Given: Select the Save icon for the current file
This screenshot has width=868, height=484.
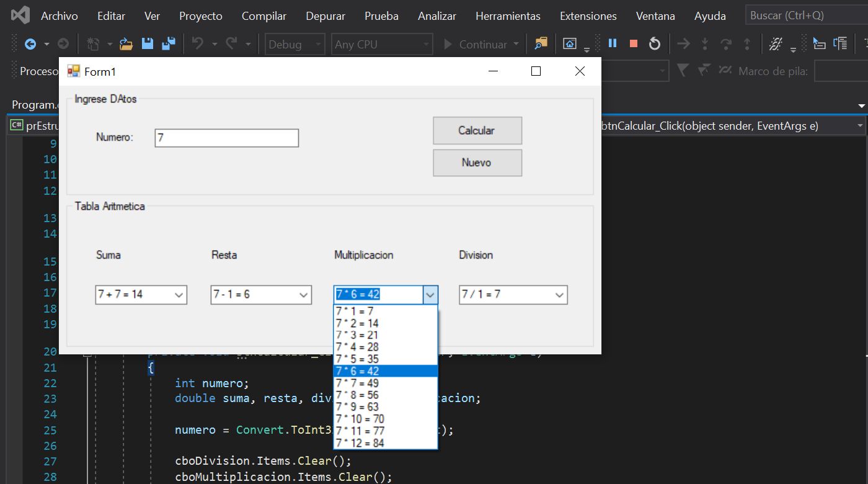Looking at the screenshot, I should click(148, 43).
